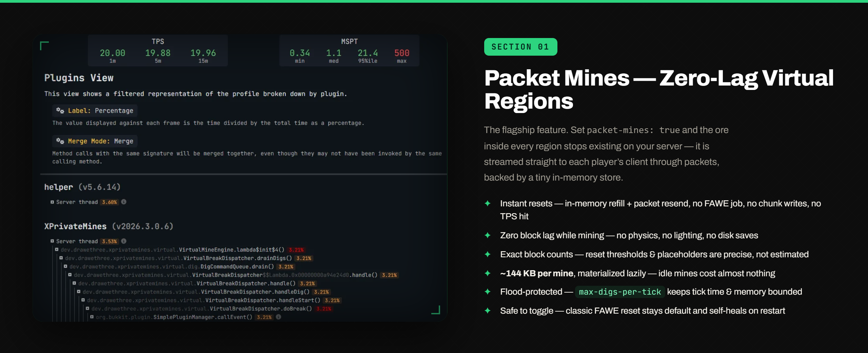Open the TPS stats panel
868x353 pixels.
[158, 50]
